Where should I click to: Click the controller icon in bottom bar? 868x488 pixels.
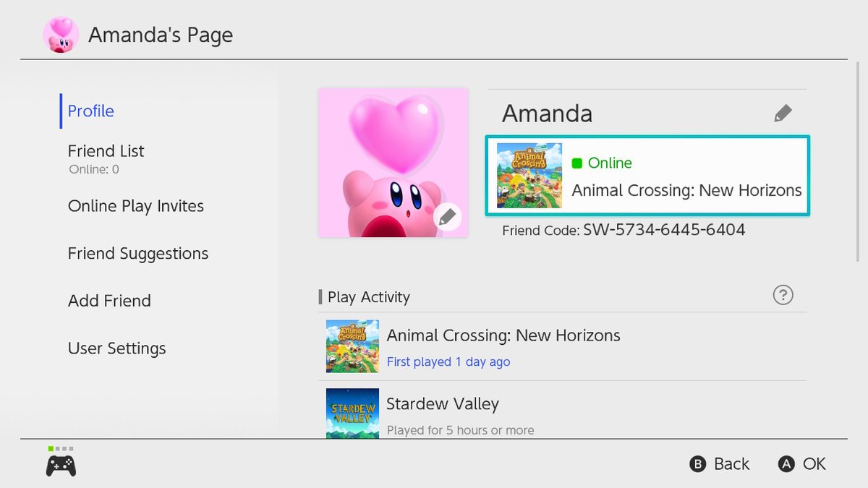tap(61, 466)
